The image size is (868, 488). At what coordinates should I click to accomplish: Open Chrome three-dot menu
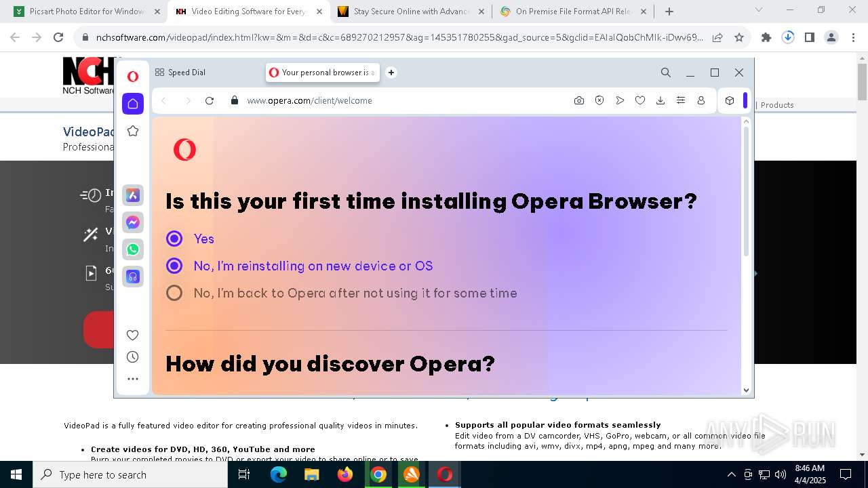(x=853, y=38)
